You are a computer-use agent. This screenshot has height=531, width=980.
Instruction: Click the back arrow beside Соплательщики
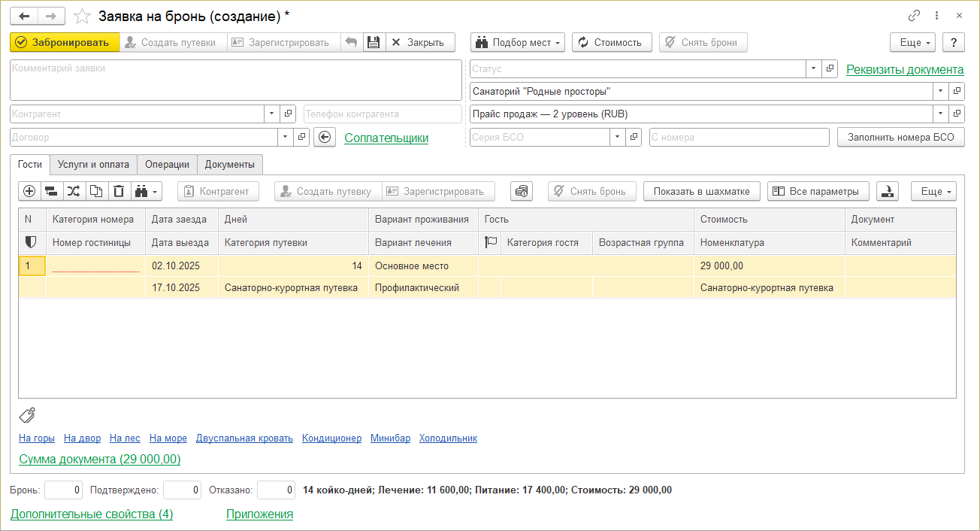324,138
